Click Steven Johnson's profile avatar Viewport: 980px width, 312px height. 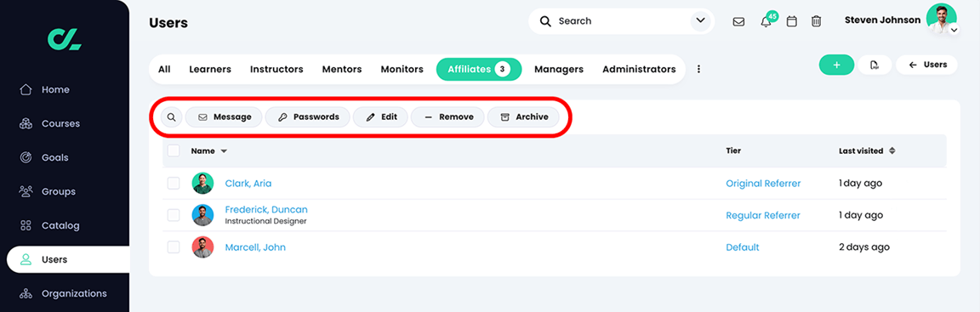pos(941,19)
